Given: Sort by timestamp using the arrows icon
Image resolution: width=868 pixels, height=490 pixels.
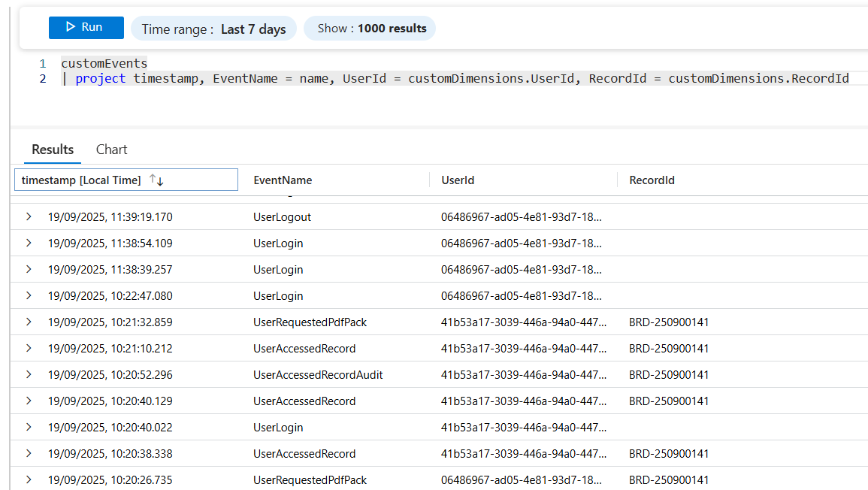Looking at the screenshot, I should [x=156, y=180].
